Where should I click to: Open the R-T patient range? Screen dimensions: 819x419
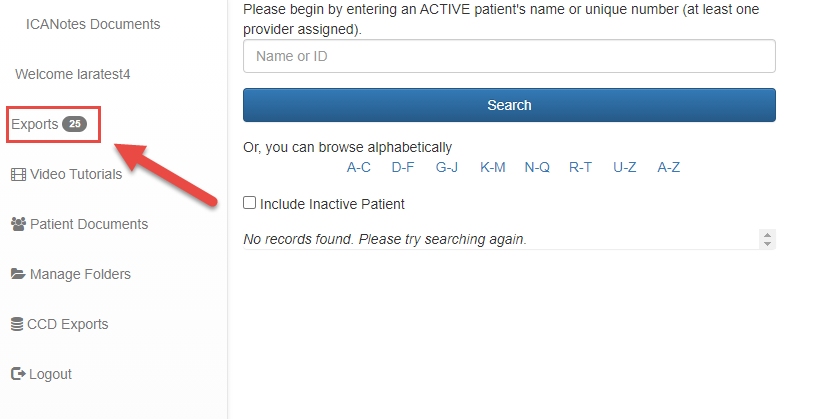pyautogui.click(x=581, y=167)
